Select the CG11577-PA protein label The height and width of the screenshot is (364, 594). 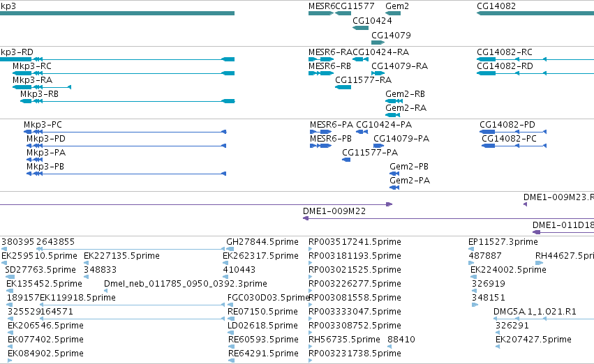coord(370,153)
